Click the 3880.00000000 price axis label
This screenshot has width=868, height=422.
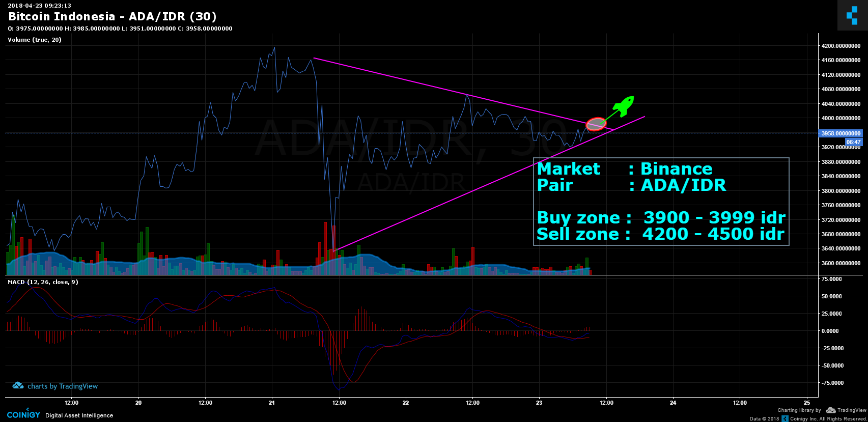click(x=841, y=162)
